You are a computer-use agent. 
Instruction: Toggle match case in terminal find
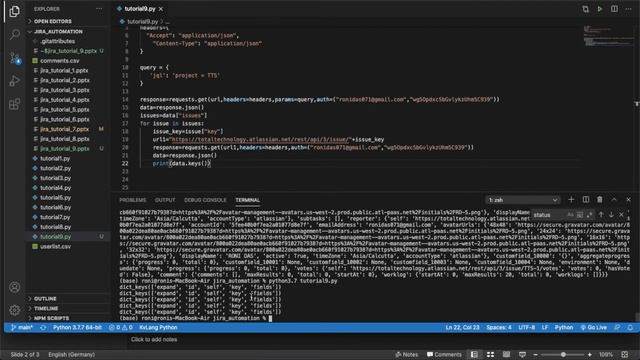(x=570, y=215)
